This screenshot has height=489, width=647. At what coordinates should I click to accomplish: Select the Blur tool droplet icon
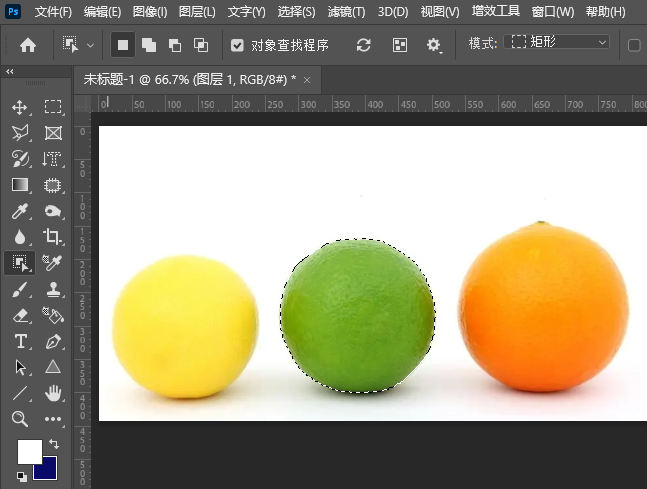click(20, 237)
